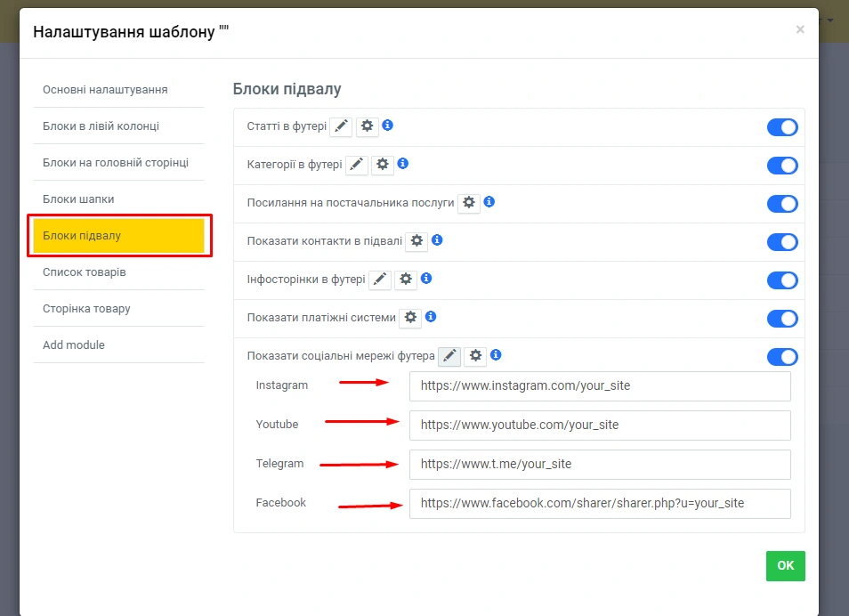Viewport: 849px width, 616px height.
Task: Toggle off Показати платіжні системи switch
Action: [782, 319]
